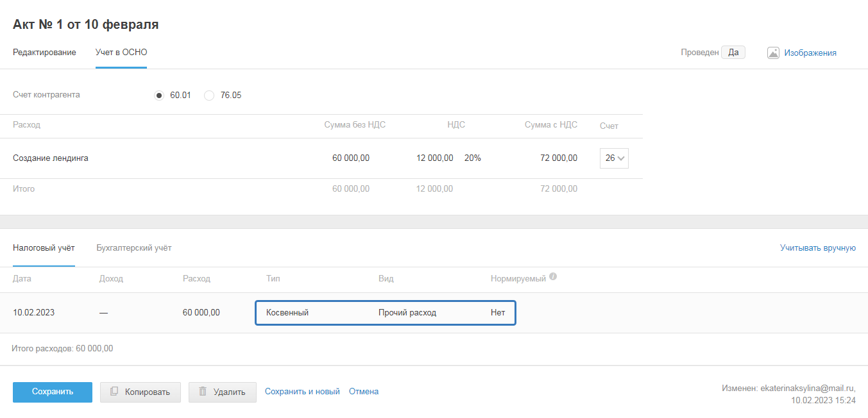868x418 pixels.
Task: Select the Налоговый учёт tab
Action: (44, 248)
